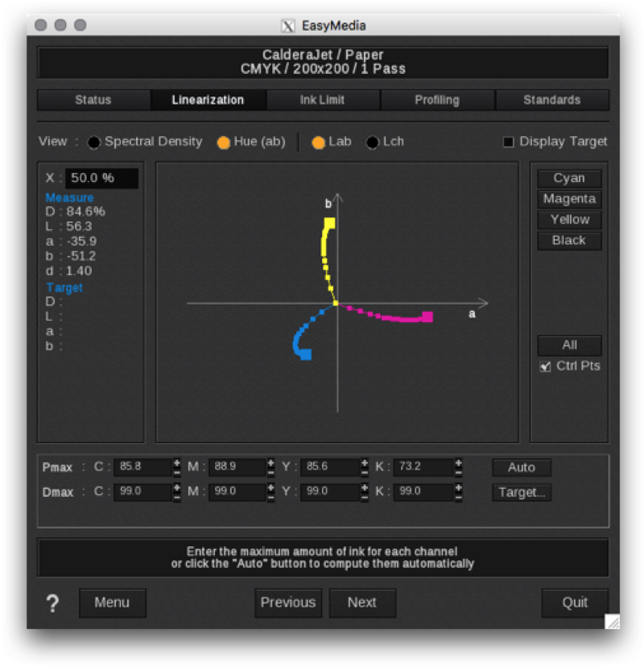Decrease Dmax K value with minus stepper
Image resolution: width=644 pixels, height=666 pixels.
pyautogui.click(x=458, y=497)
